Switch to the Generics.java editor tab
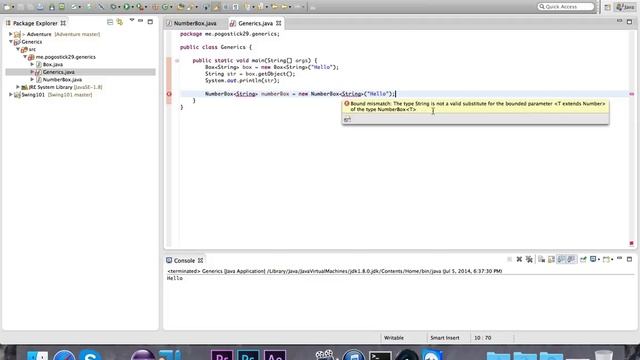Viewport: 640px width, 360px height. pyautogui.click(x=255, y=23)
